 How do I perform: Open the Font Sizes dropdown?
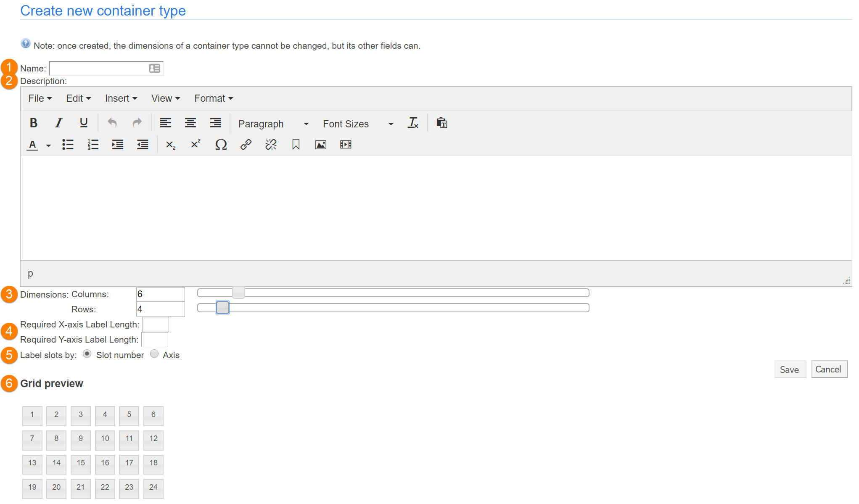[358, 124]
